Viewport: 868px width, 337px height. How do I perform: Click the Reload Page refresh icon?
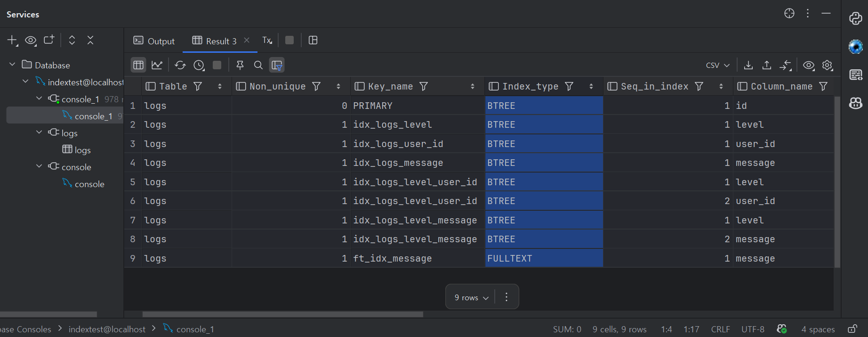[x=180, y=65]
